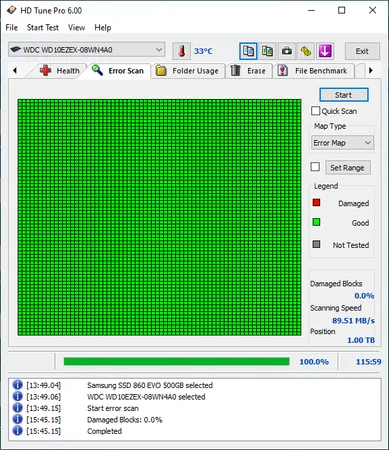389x450 pixels.
Task: Minimize the HD Tune Pro window
Action: 311,10
